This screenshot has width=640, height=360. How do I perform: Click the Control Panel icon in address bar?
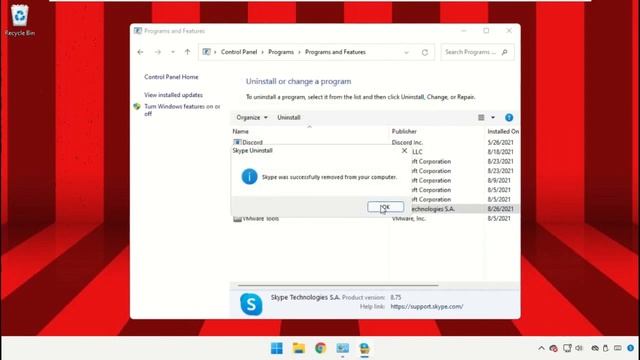[207, 52]
